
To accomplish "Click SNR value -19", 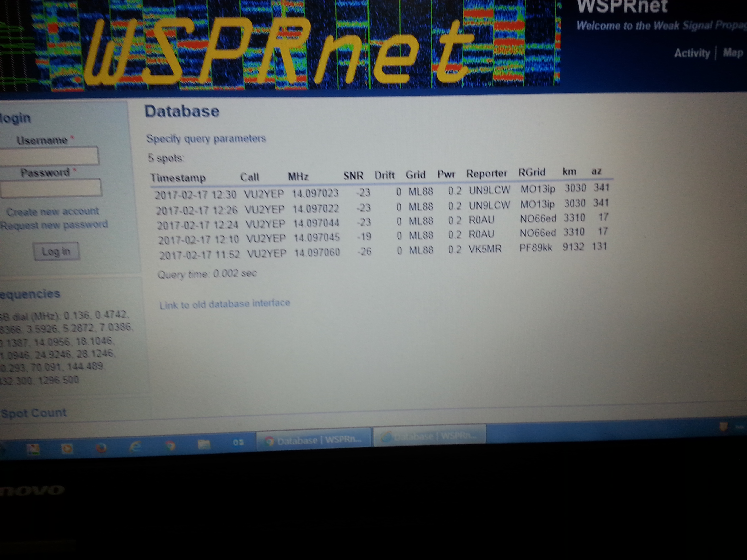I will tap(364, 237).
